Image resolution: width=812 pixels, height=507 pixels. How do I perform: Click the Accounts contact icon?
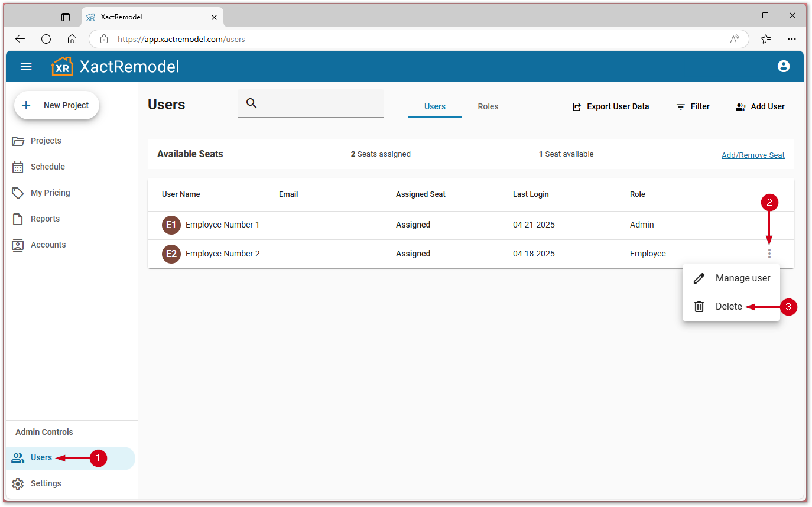point(18,245)
